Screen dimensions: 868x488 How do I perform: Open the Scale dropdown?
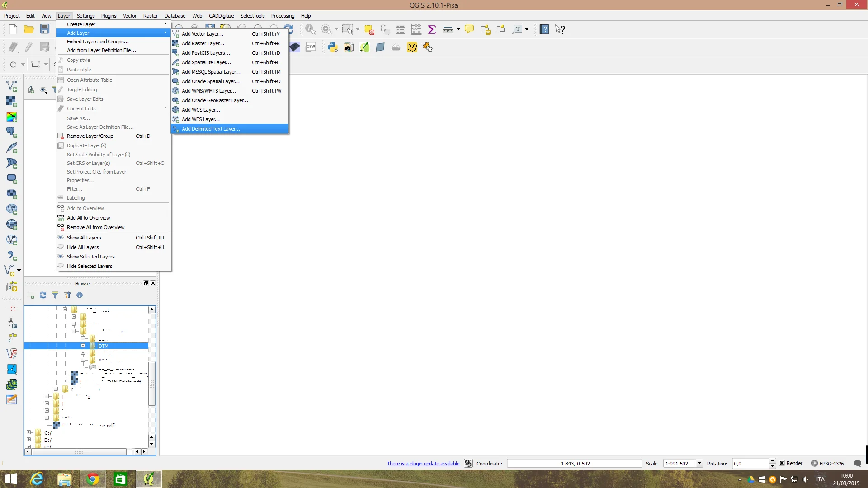699,463
